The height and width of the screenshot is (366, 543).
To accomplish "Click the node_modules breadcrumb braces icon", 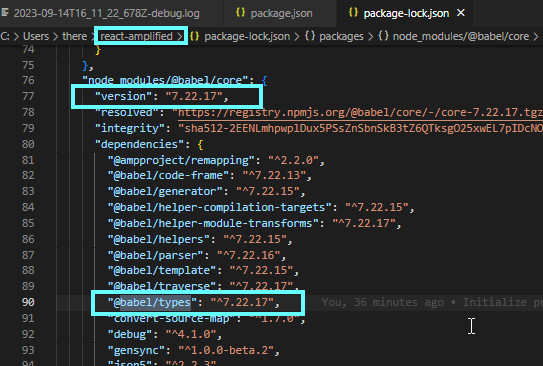I will (383, 36).
